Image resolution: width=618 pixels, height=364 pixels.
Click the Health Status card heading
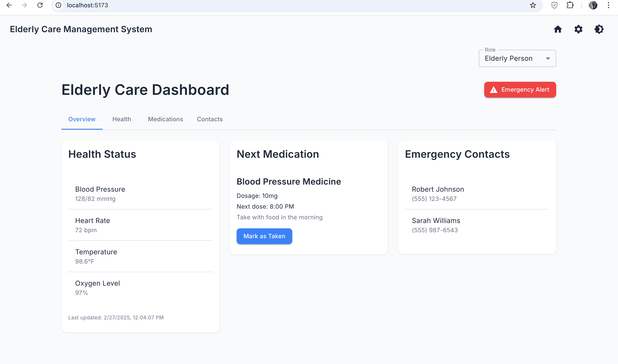(x=102, y=154)
